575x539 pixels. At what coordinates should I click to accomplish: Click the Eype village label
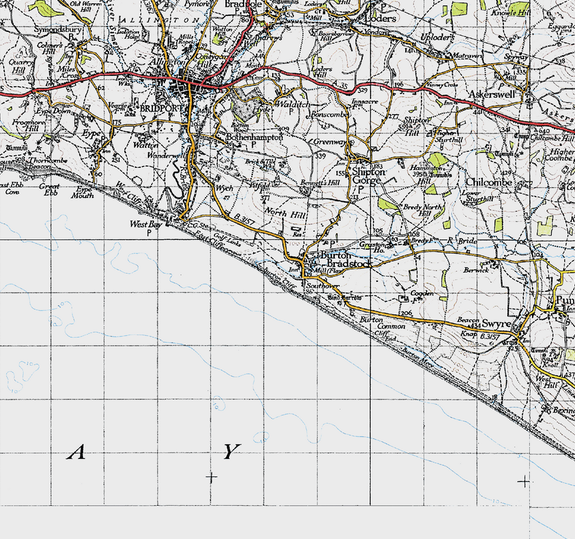91,133
